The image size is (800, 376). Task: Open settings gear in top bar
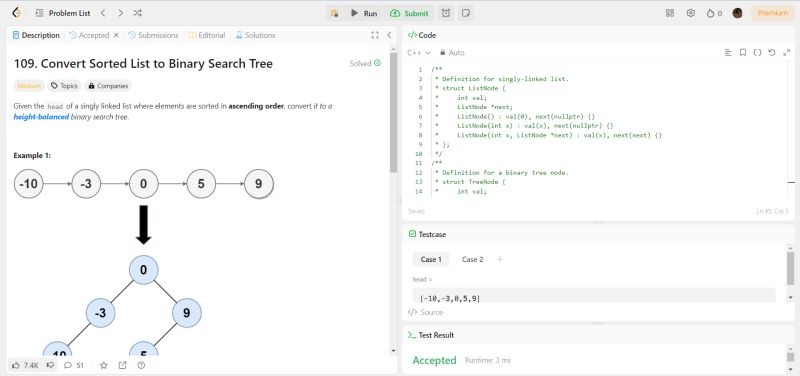pos(691,13)
